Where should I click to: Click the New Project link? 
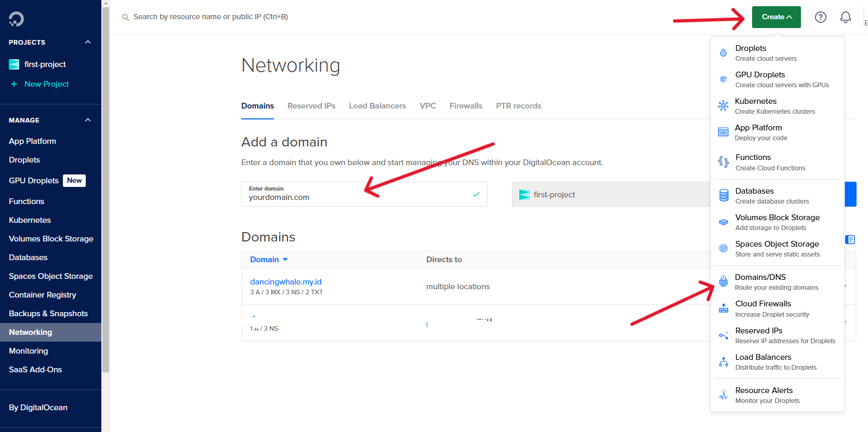[46, 84]
